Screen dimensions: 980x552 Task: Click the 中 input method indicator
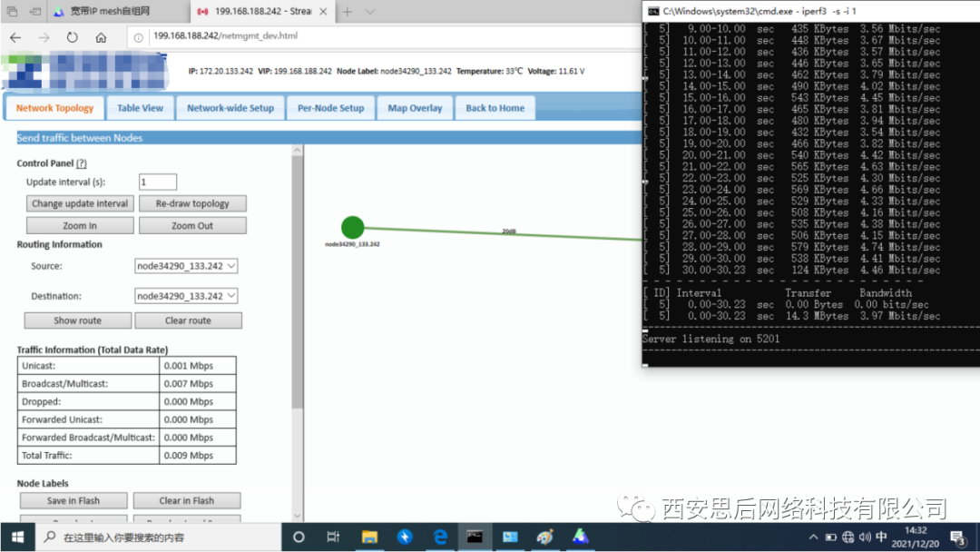coord(881,537)
